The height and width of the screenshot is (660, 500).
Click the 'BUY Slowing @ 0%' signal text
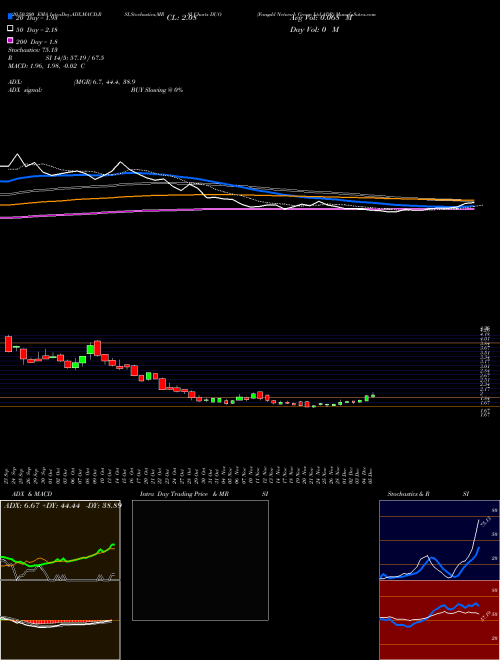pyautogui.click(x=157, y=90)
